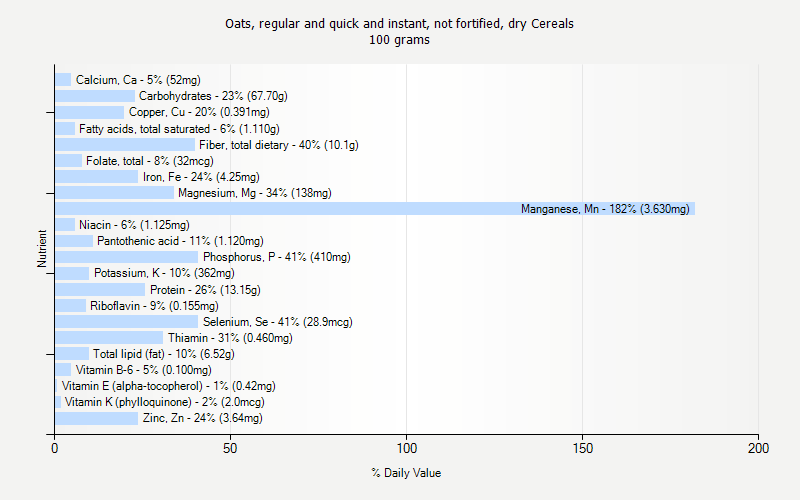This screenshot has height=500, width=800.
Task: Click the Zinc, Zn bar
Action: (x=96, y=418)
